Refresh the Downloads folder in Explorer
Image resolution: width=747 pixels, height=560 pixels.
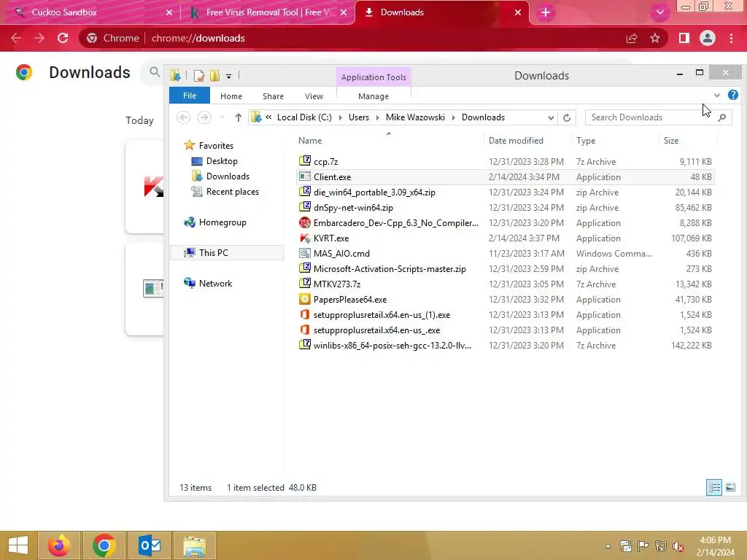pos(566,117)
